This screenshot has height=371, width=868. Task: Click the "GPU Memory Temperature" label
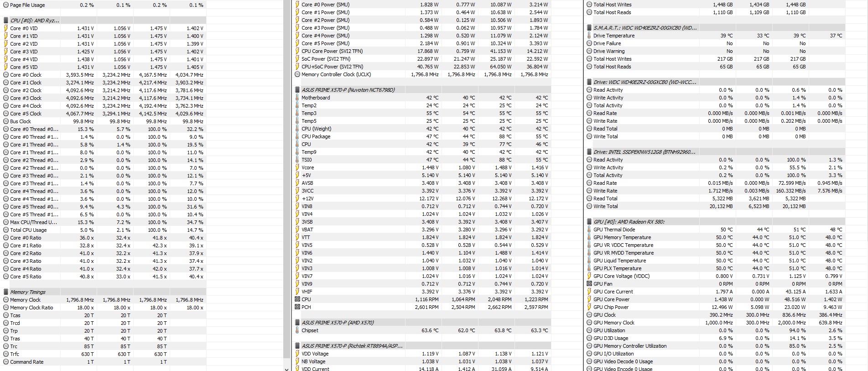click(622, 237)
